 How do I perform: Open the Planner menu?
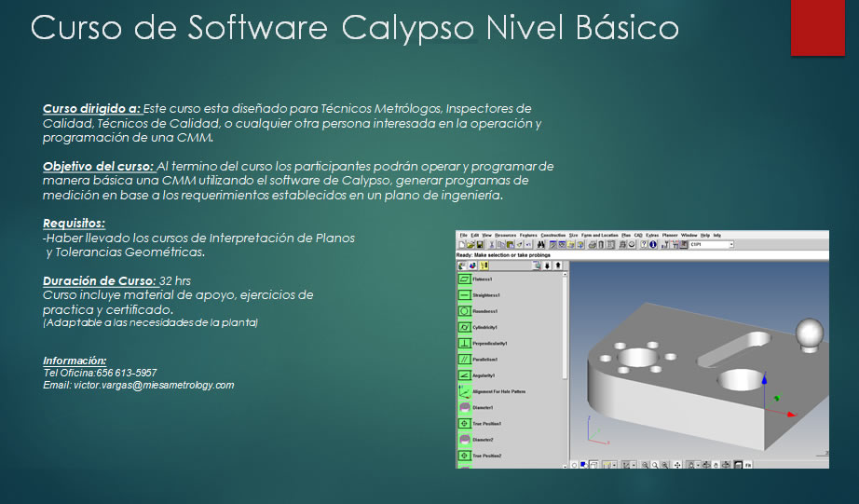pyautogui.click(x=670, y=235)
